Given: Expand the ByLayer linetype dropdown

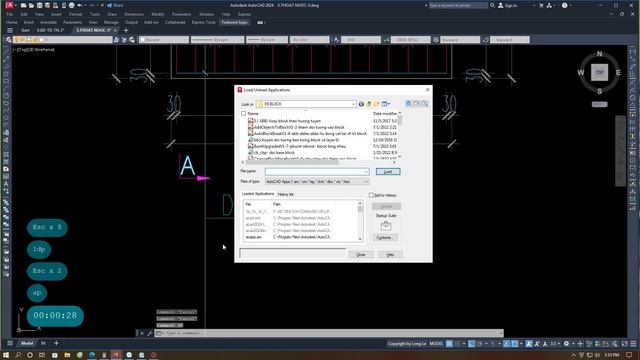Looking at the screenshot, I should point(218,40).
